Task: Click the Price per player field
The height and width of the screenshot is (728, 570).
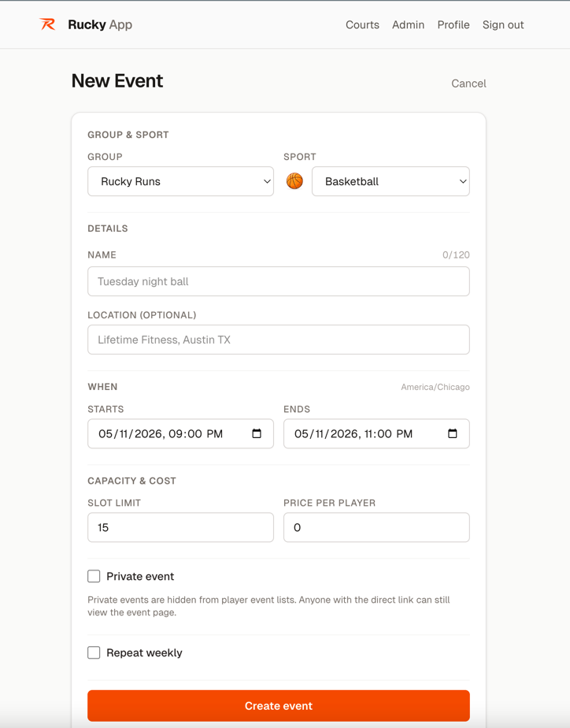Action: pos(376,527)
